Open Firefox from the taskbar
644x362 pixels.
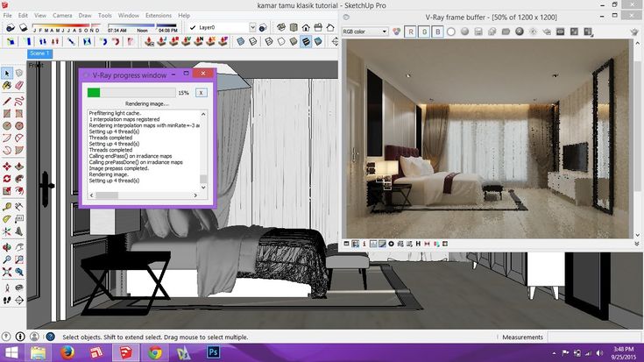(67, 352)
